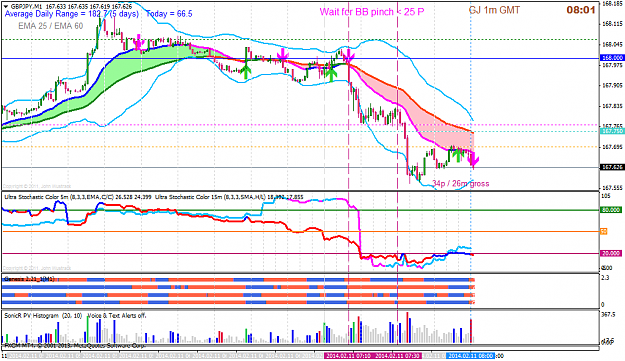This screenshot has width=625, height=361.
Task: Click the black 167.626 current price tag
Action: pos(611,167)
